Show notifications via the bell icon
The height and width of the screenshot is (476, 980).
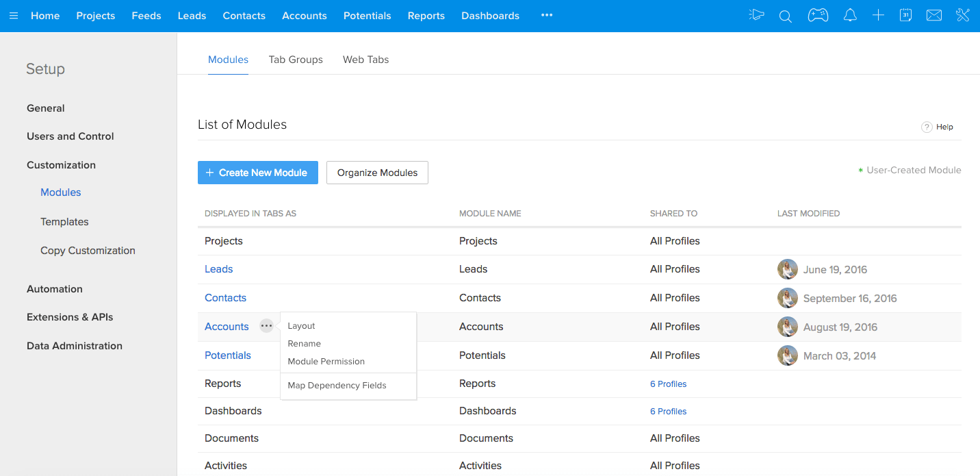pyautogui.click(x=850, y=15)
